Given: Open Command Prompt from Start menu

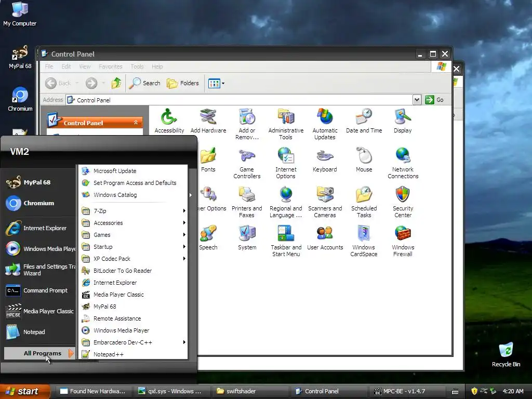Looking at the screenshot, I should (39, 291).
